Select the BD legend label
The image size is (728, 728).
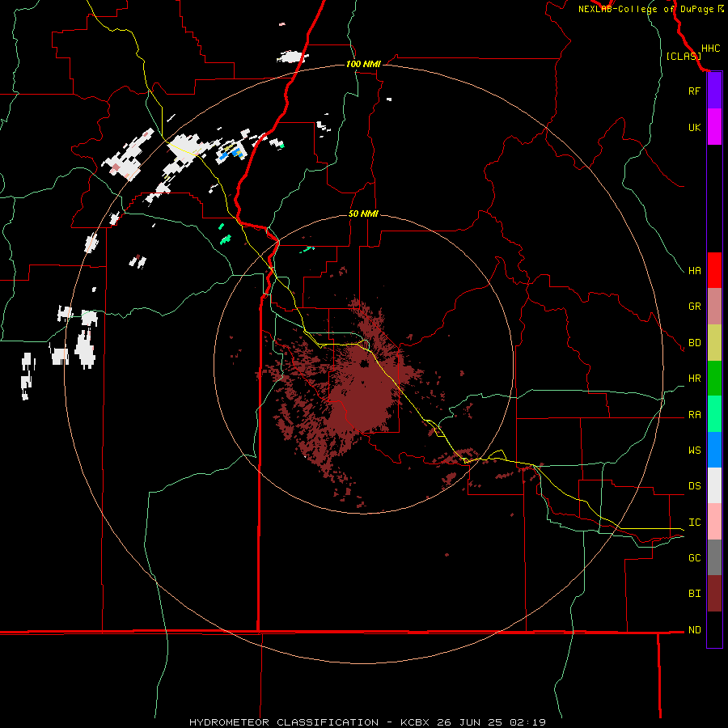coord(694,343)
